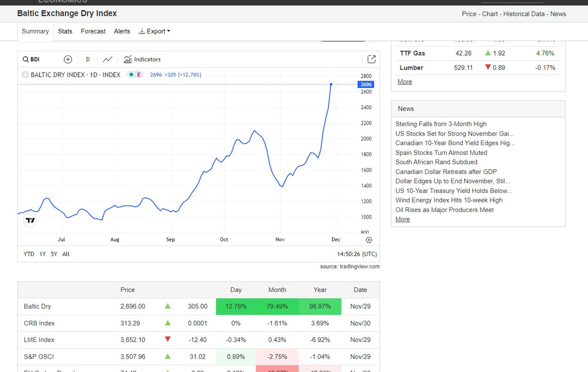Select the 1Y range
Screen dimensions: 588x372
(42, 254)
